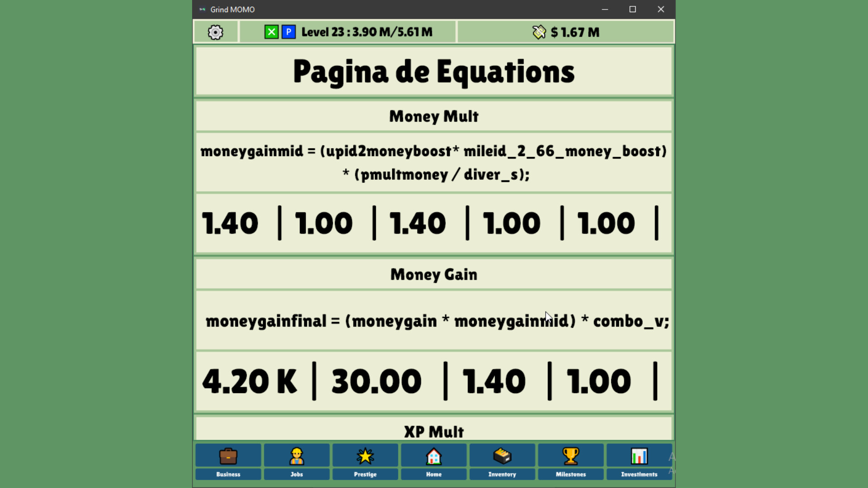Screen dimensions: 868x488
Task: Click the XP Mult section header
Action: coord(434,432)
